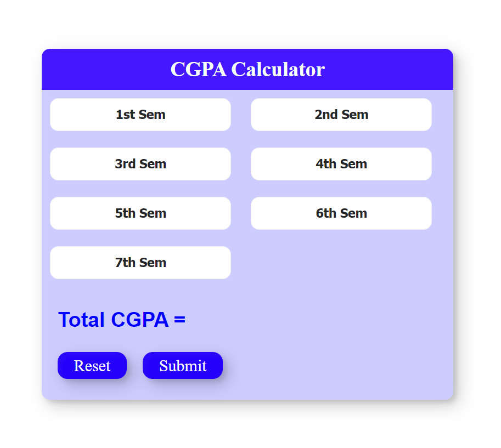Click the 7th Sem entry field
Screen dimensions: 501x448
click(x=140, y=263)
